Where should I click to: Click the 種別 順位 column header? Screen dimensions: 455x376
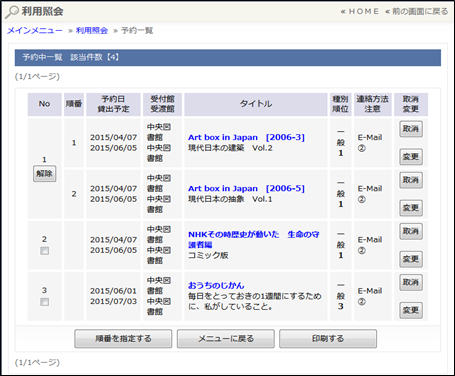point(340,104)
